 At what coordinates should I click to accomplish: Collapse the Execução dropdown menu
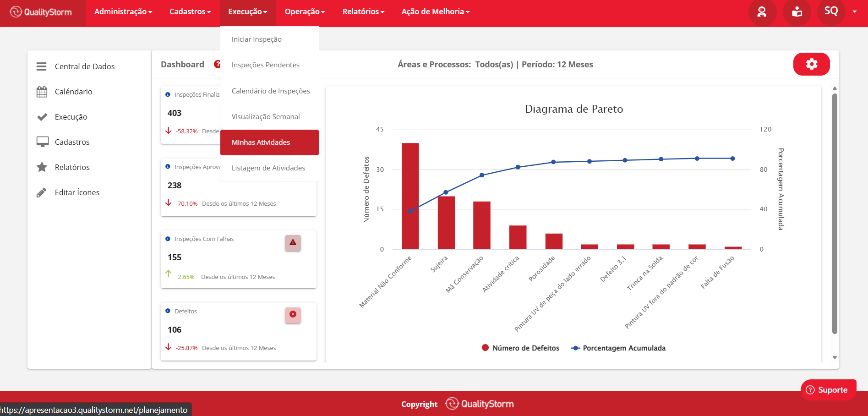(248, 12)
